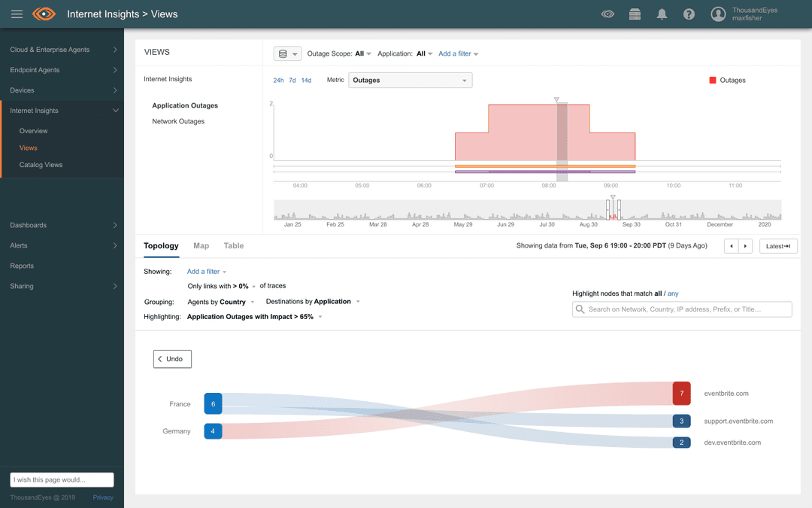Image resolution: width=812 pixels, height=508 pixels.
Task: Click the user profile avatar icon
Action: click(718, 14)
